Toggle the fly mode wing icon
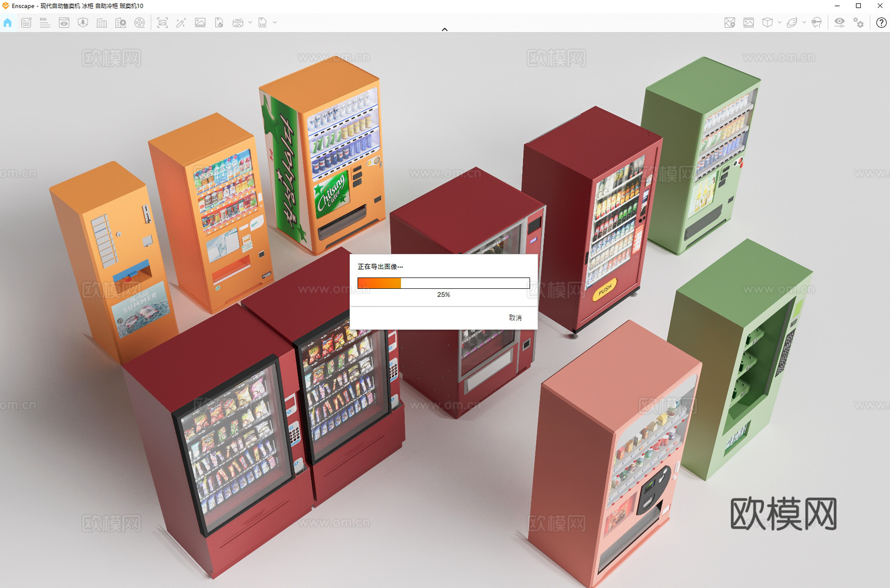Screen dimensions: 890x588 tap(792, 23)
